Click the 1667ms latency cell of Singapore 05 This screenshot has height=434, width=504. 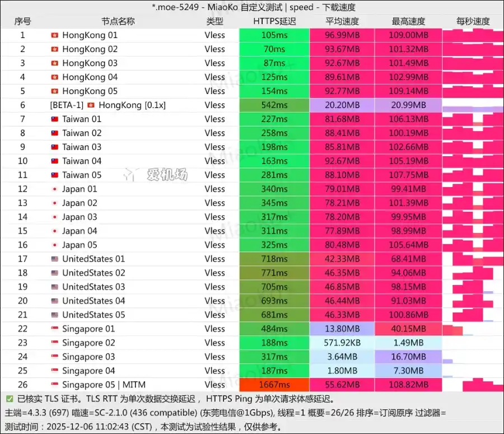pos(274,385)
